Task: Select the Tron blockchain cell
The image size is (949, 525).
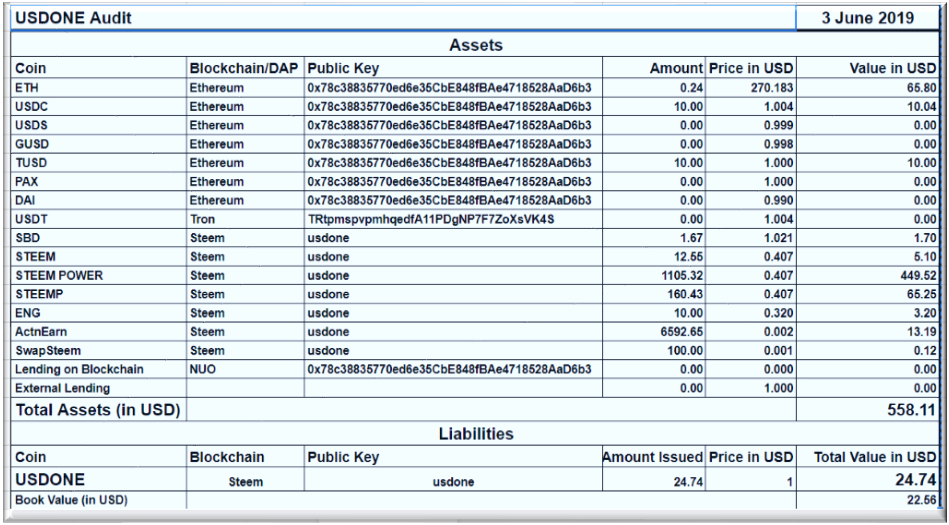Action: tap(245, 219)
